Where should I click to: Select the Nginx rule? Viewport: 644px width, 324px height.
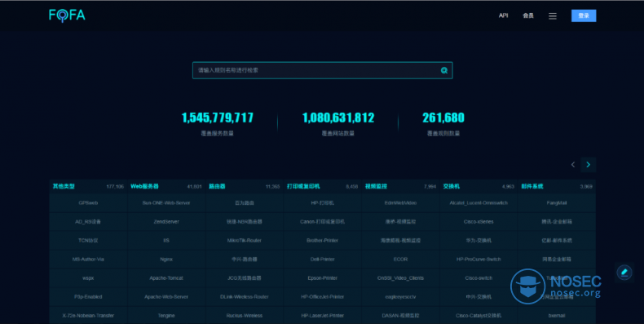pos(166,260)
